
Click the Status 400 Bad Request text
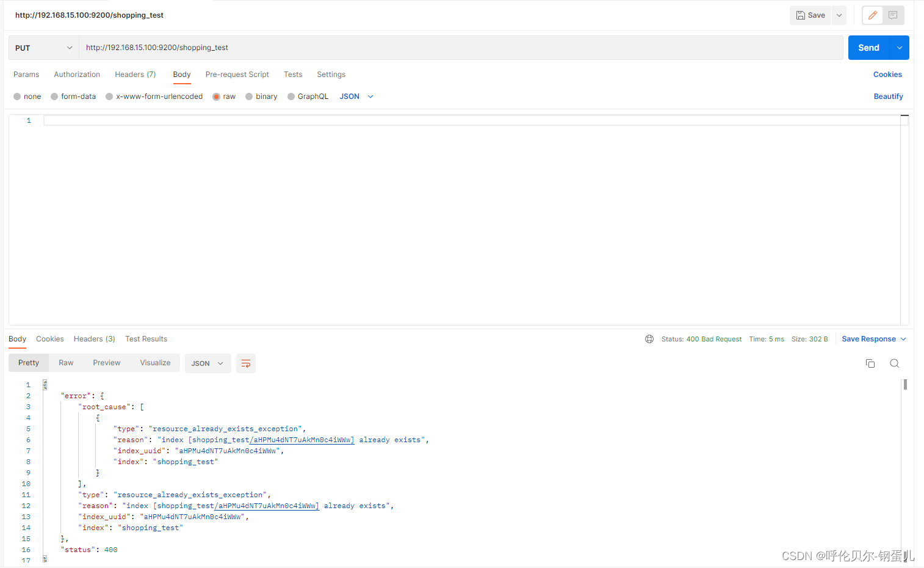(702, 339)
